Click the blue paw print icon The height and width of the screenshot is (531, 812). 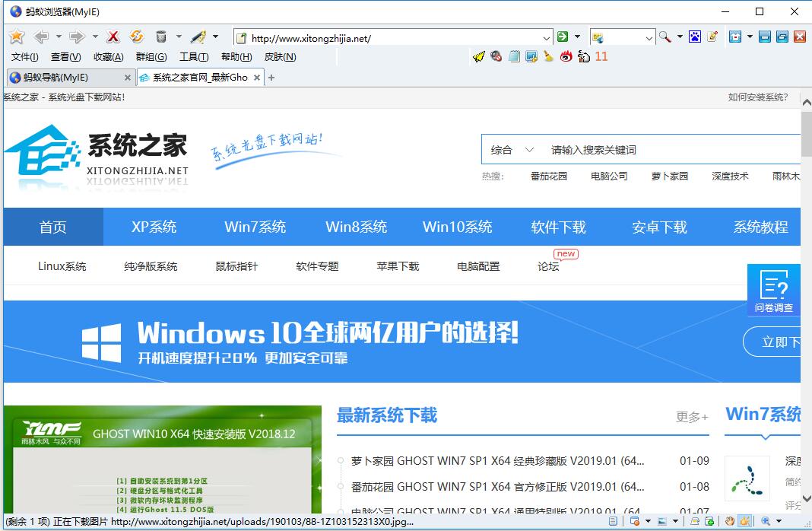[695, 37]
